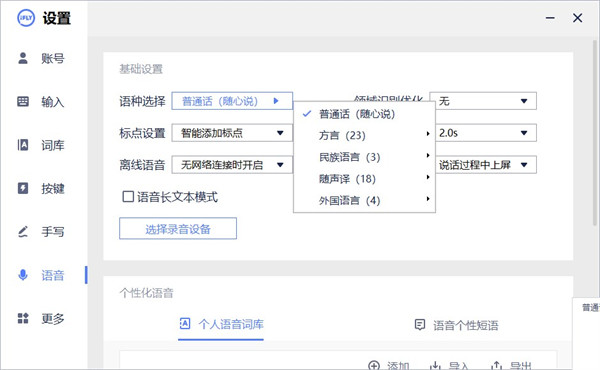Screen dimensions: 600x370
Task: Click the 个性化语音 section heading
Action: 147,293
